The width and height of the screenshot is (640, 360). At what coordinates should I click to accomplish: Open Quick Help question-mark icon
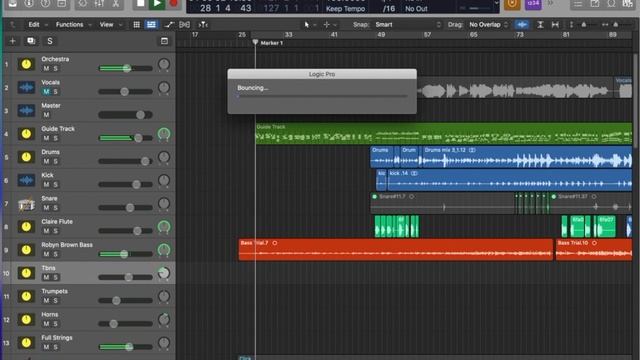tap(45, 4)
